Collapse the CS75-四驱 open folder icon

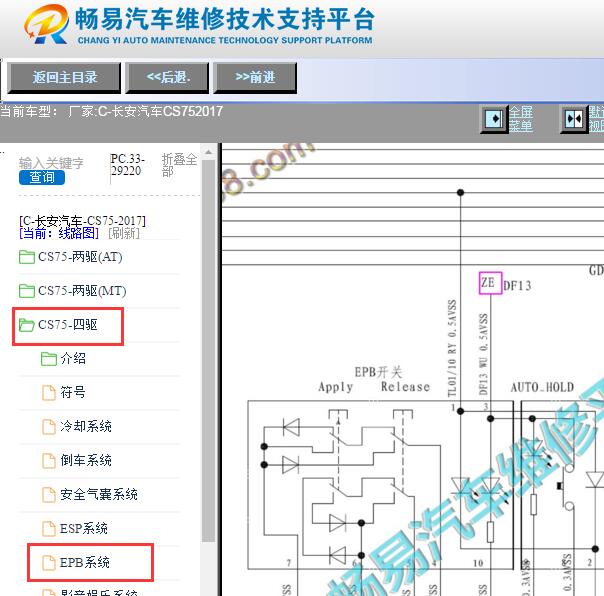27,325
